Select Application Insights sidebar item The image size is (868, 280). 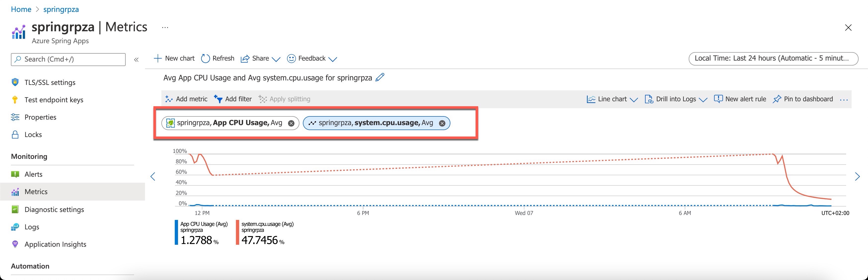pyautogui.click(x=55, y=244)
